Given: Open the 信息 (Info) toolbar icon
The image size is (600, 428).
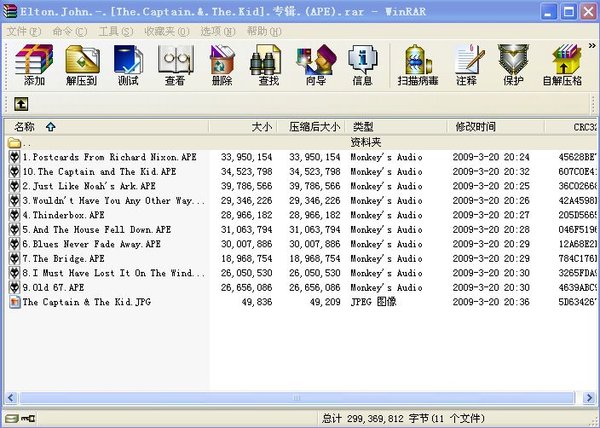Looking at the screenshot, I should tap(362, 65).
